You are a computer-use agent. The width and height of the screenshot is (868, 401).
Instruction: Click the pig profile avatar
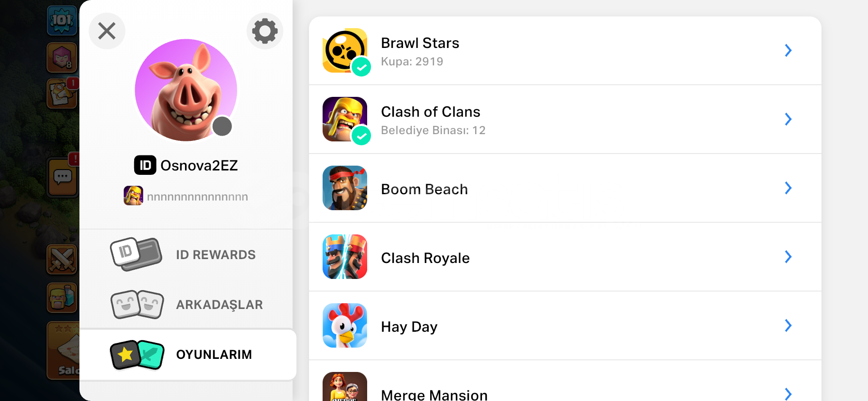186,90
